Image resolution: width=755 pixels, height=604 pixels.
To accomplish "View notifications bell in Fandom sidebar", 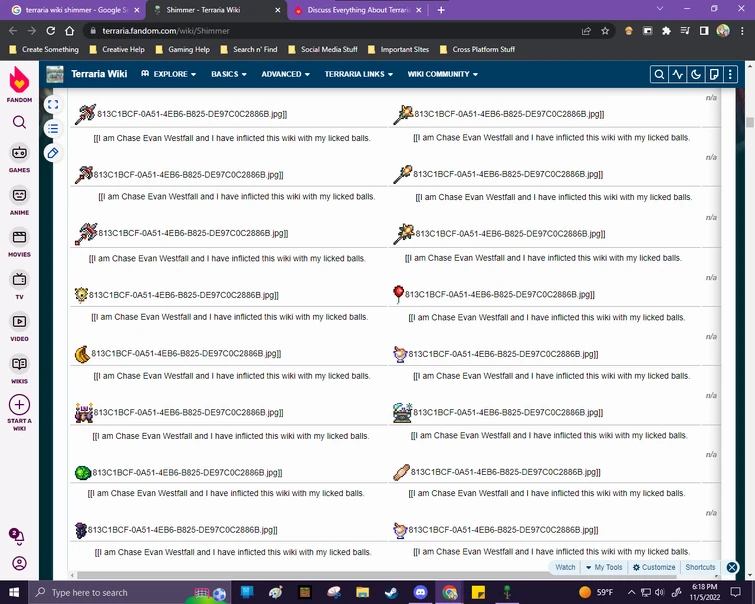I will 17,536.
